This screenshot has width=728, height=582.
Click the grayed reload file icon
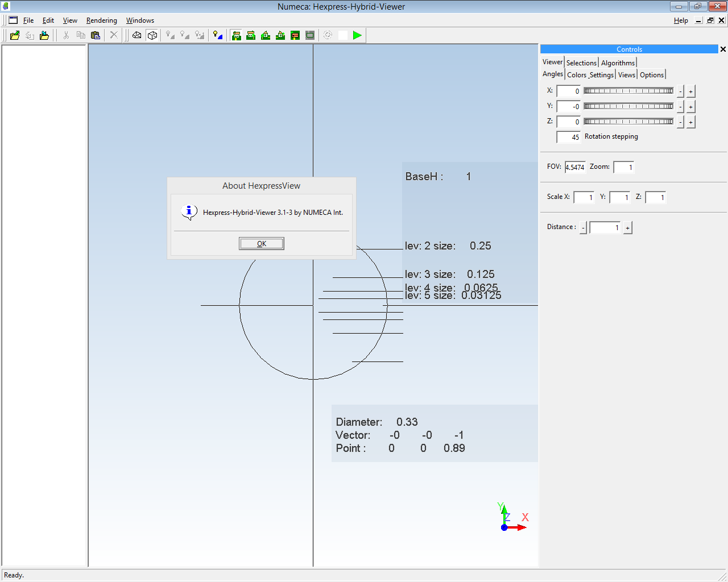point(30,35)
